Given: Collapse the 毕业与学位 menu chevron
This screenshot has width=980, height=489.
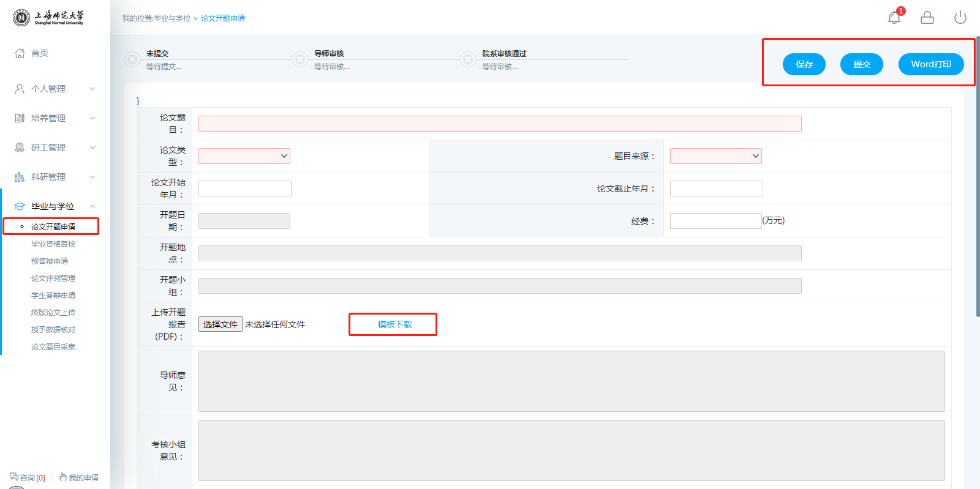Looking at the screenshot, I should 92,206.
